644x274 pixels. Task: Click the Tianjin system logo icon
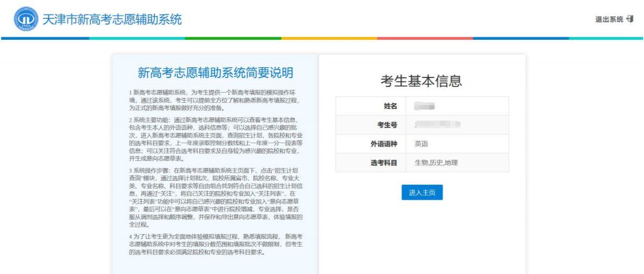(25, 20)
